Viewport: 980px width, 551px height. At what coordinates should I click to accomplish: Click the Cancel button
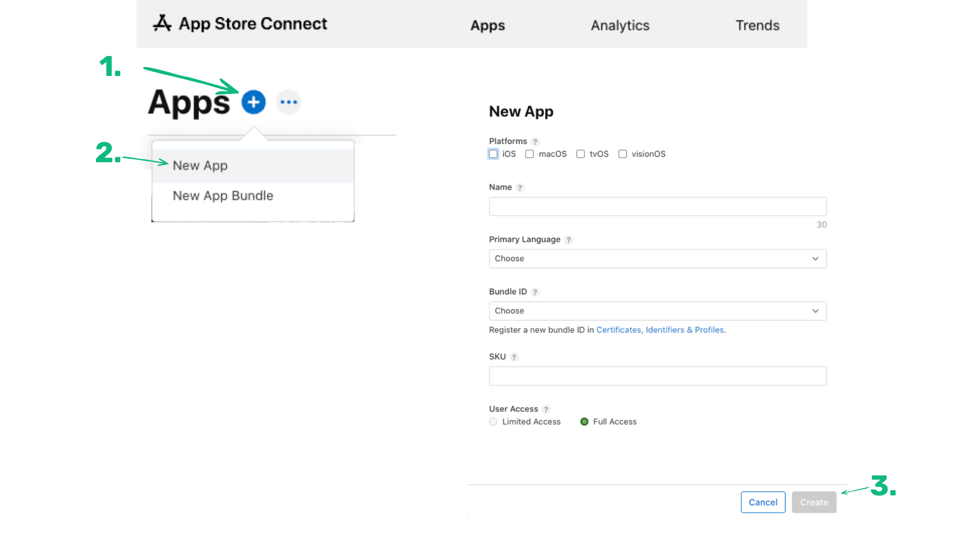763,502
